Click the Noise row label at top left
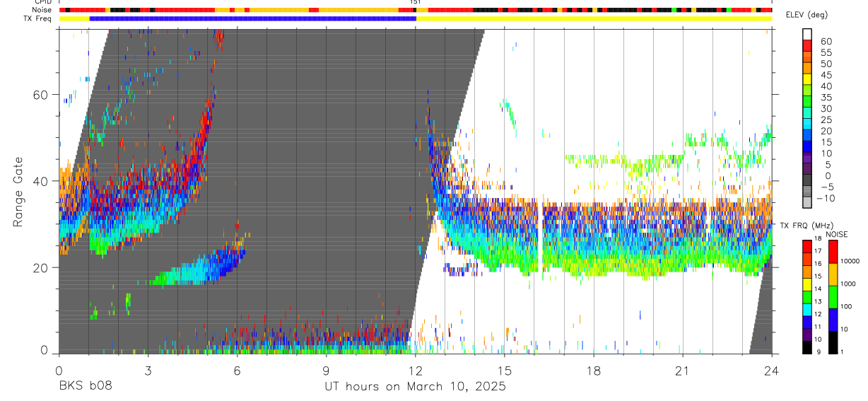 pos(42,10)
